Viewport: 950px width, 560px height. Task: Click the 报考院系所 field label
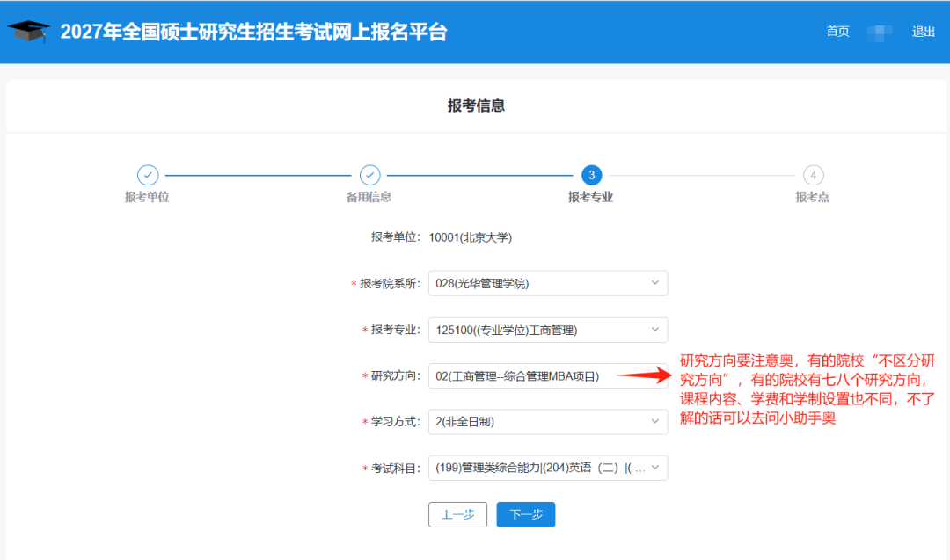(x=390, y=284)
